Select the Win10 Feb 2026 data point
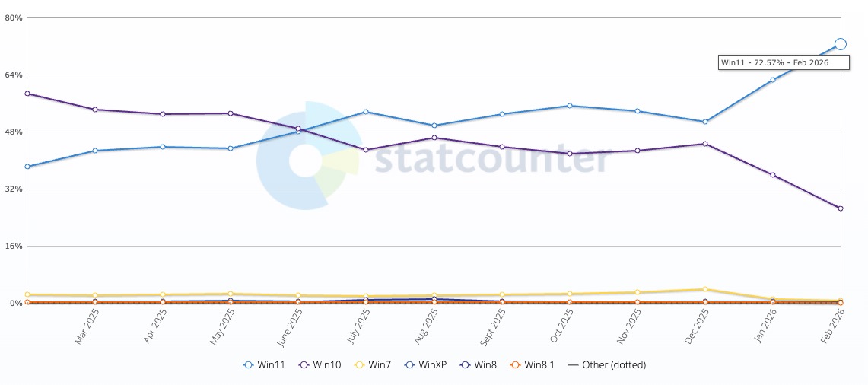Image resolution: width=868 pixels, height=385 pixels. (x=840, y=208)
